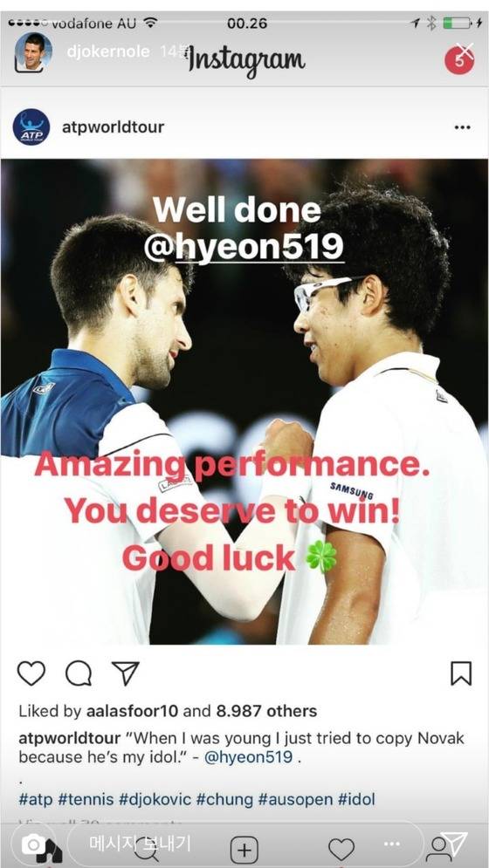Open the atpworldtour ATP logo avatar
Screen dimensions: 489x868
click(31, 126)
